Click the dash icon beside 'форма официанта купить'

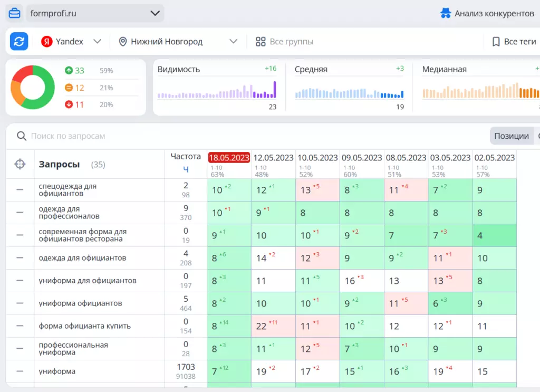click(x=20, y=326)
